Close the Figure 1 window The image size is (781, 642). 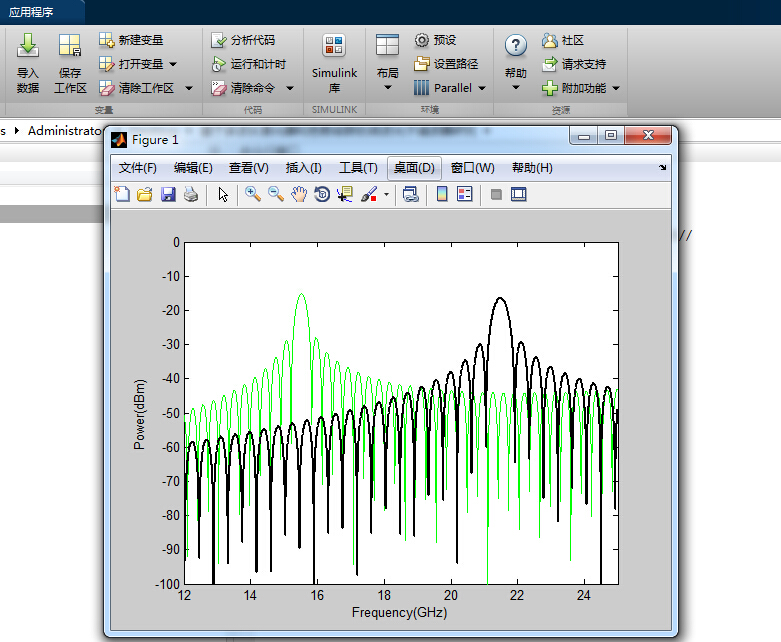648,135
